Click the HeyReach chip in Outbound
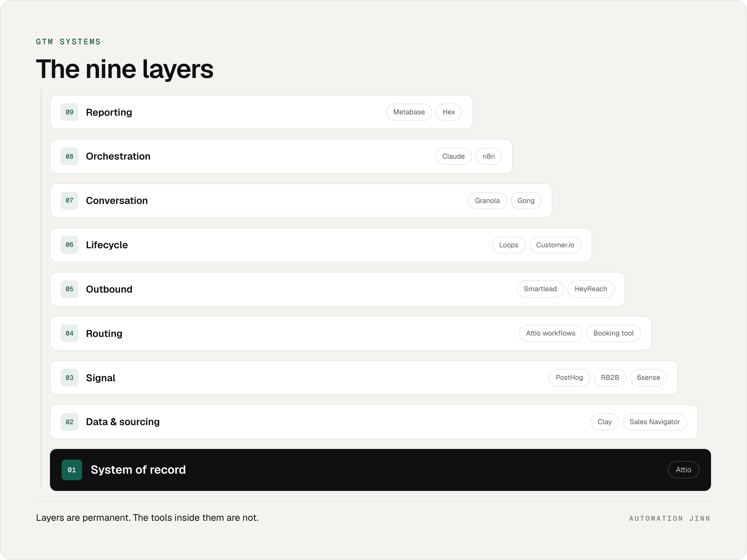 [591, 289]
